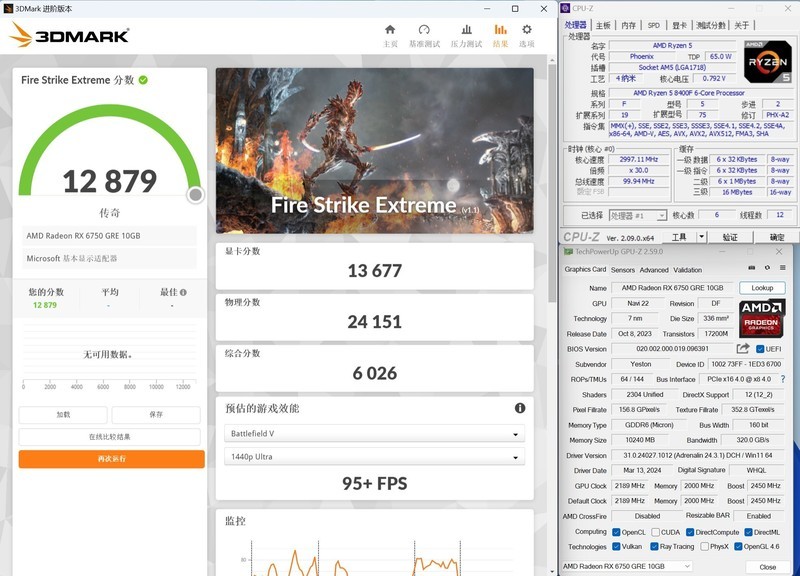Image resolution: width=800 pixels, height=576 pixels.
Task: Click the Lookup button in GPU-Z
Action: click(762, 287)
